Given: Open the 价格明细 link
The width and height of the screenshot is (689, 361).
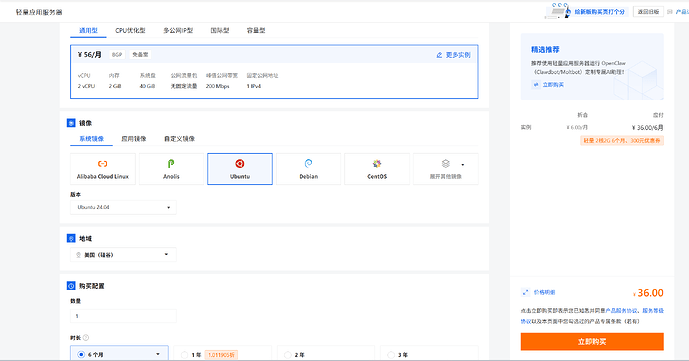Looking at the screenshot, I should [x=544, y=292].
